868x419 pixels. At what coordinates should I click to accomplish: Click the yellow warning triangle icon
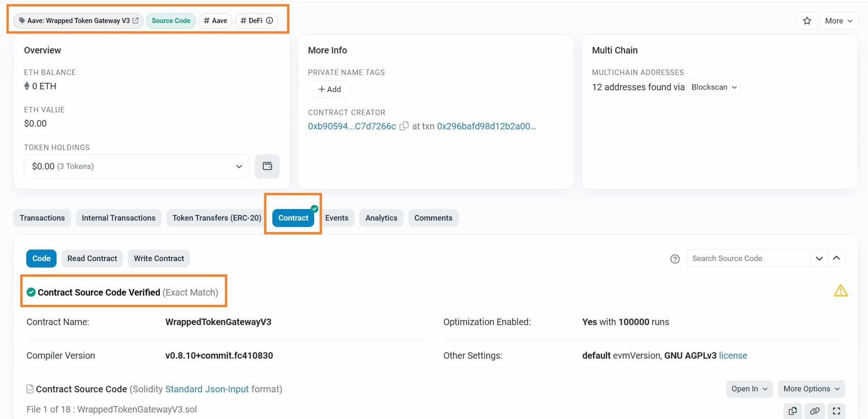pos(840,291)
